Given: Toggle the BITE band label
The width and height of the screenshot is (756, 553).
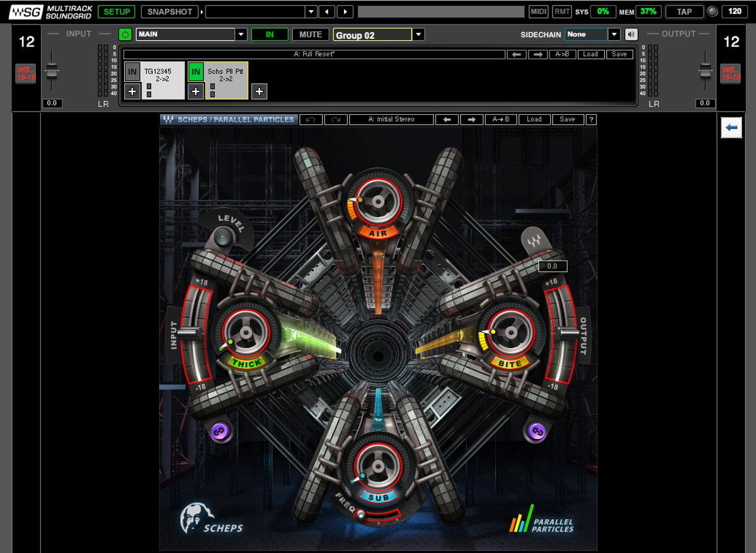Looking at the screenshot, I should pyautogui.click(x=510, y=364).
